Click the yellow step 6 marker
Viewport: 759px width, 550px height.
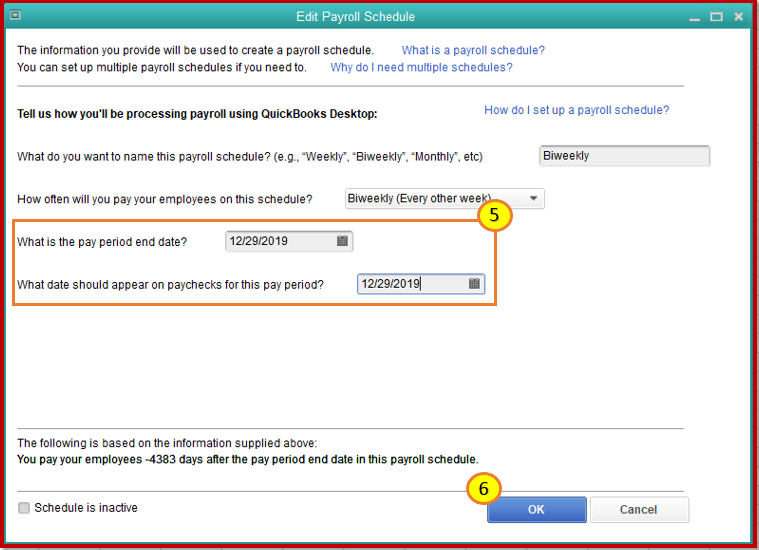pos(483,489)
